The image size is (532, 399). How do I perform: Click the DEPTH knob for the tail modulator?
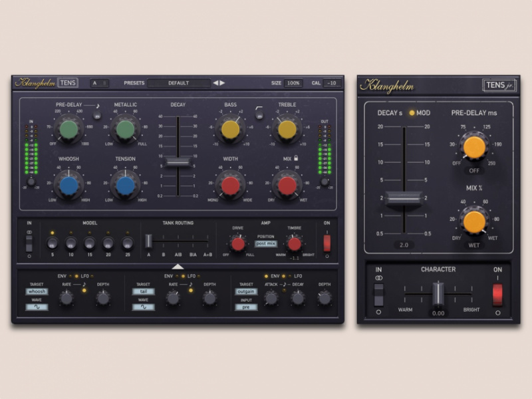point(209,299)
